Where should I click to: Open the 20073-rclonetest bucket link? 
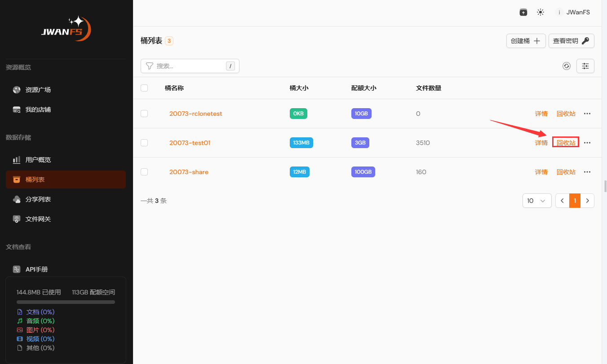click(x=196, y=114)
